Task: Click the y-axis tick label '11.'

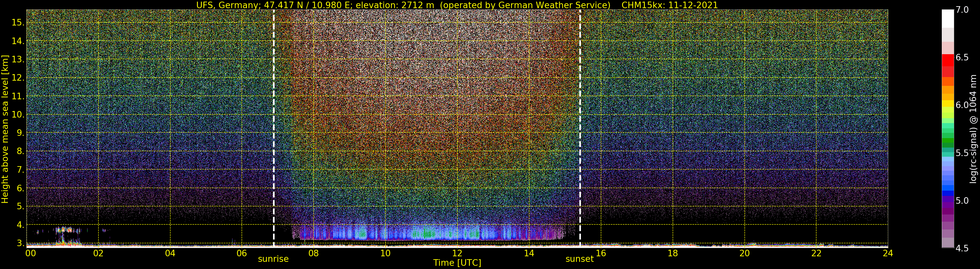Action: [x=18, y=96]
